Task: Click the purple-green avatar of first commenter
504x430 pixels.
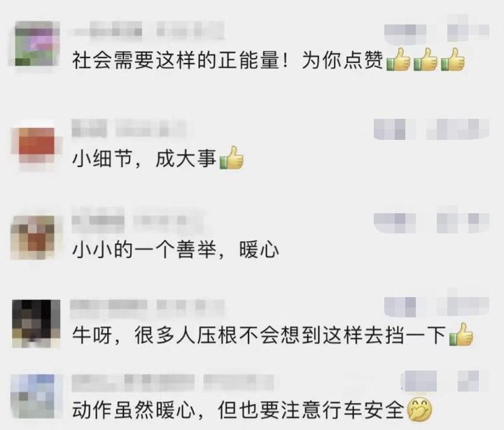Action: pos(37,43)
